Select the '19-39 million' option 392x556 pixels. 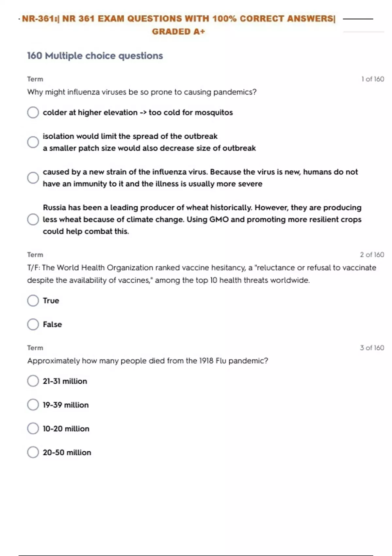(33, 405)
